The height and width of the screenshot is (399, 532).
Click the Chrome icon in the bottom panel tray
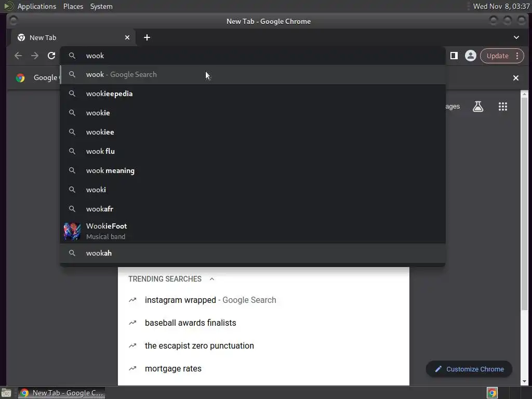pos(492,393)
